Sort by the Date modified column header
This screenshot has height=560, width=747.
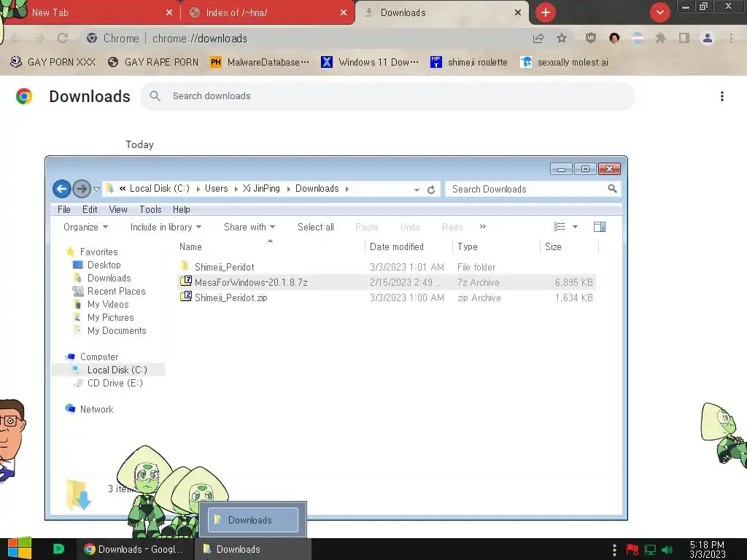[x=396, y=246]
